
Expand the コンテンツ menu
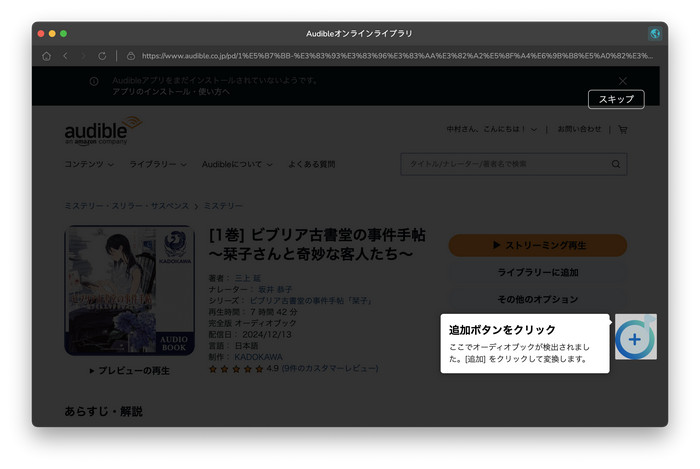pos(89,164)
